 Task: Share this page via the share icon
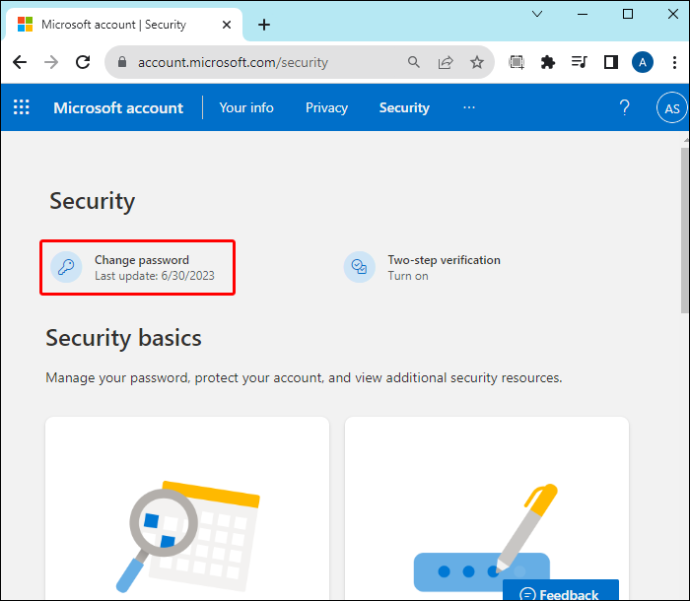(445, 62)
